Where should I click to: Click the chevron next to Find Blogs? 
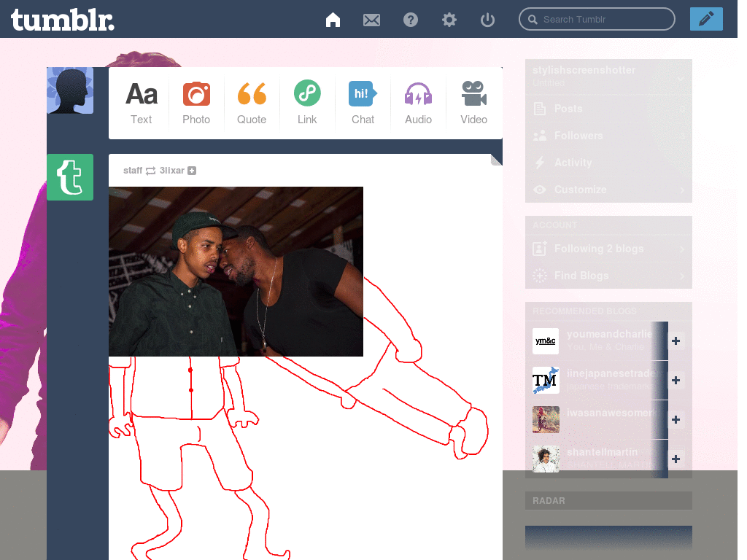click(x=682, y=276)
